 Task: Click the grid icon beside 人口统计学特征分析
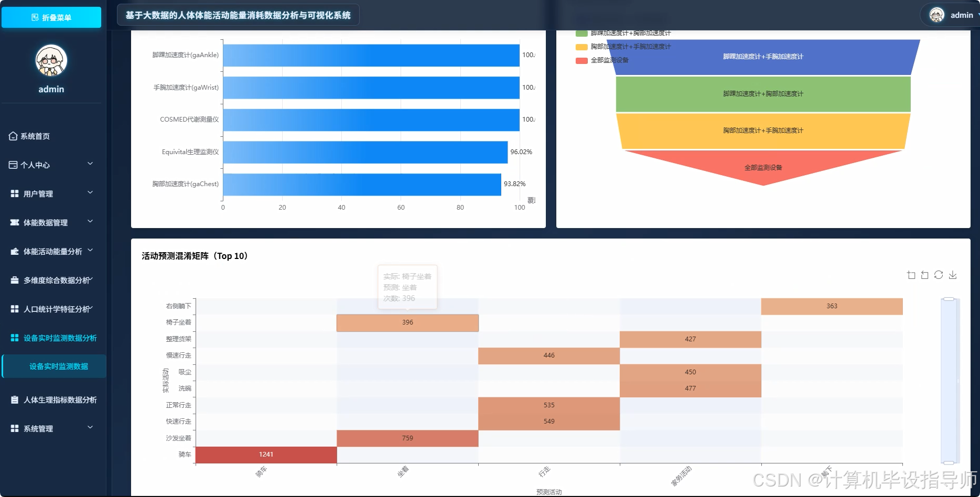coord(15,309)
